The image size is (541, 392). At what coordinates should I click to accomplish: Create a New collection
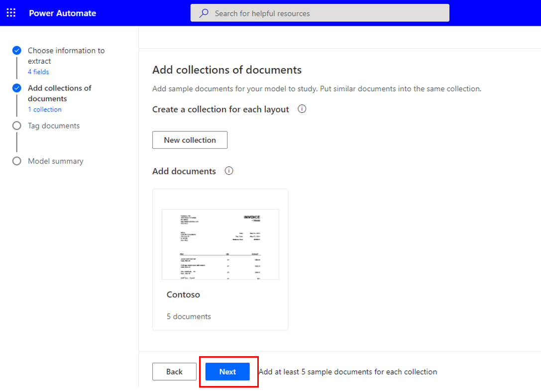[190, 140]
